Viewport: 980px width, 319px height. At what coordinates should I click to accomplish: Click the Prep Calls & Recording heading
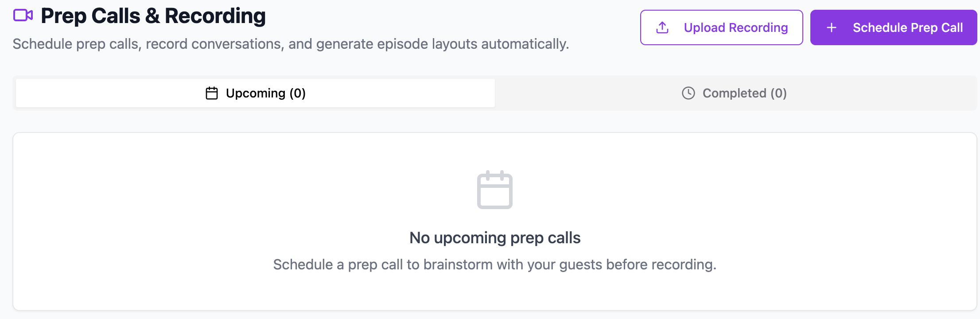[x=153, y=16]
